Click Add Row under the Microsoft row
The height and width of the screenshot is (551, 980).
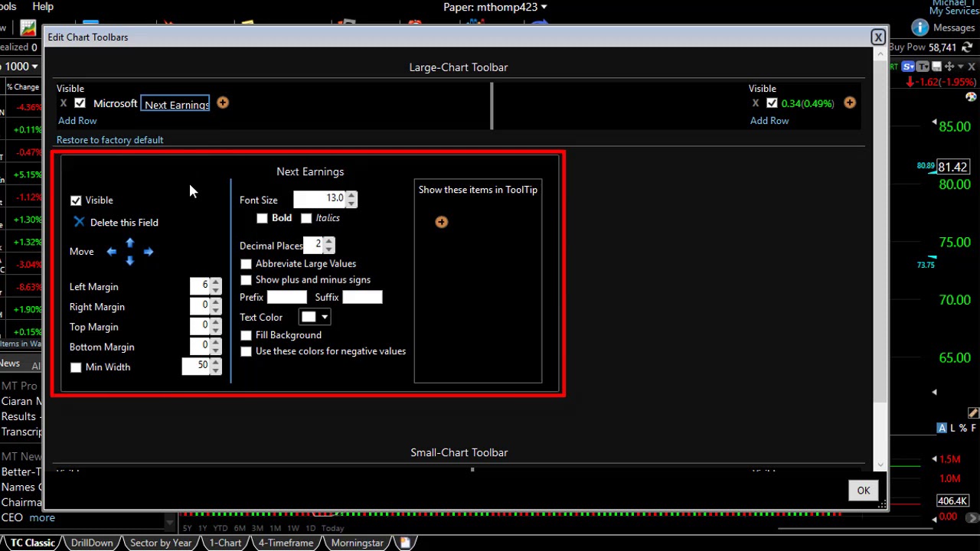(77, 121)
